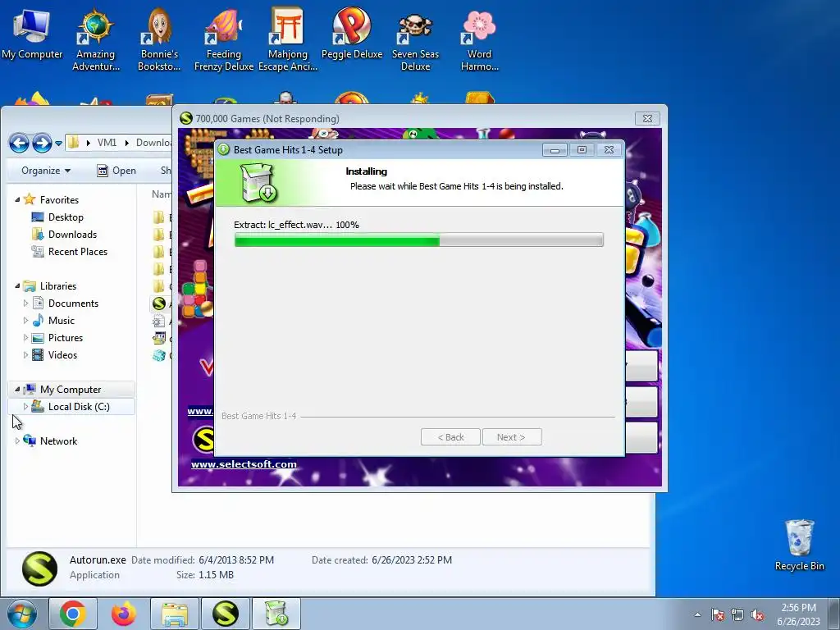Switch to 700,000 Games taskbar button
Viewport: 840px width, 630px height.
click(225, 614)
